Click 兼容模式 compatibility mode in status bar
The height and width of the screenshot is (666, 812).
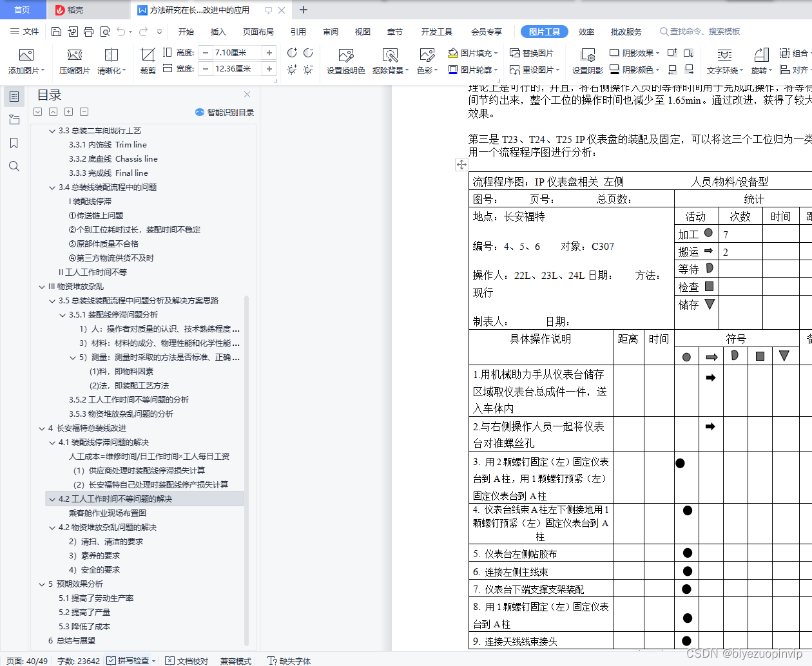coord(235,660)
